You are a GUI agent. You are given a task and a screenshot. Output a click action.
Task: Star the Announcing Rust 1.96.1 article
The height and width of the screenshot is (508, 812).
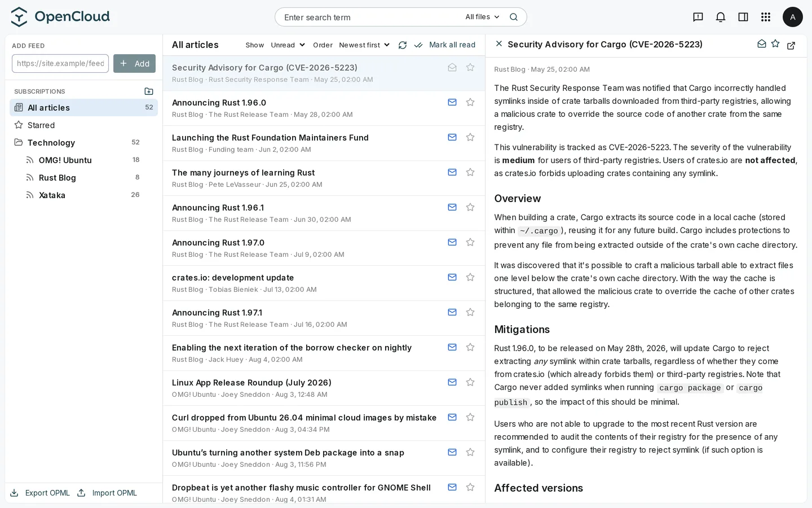click(470, 207)
